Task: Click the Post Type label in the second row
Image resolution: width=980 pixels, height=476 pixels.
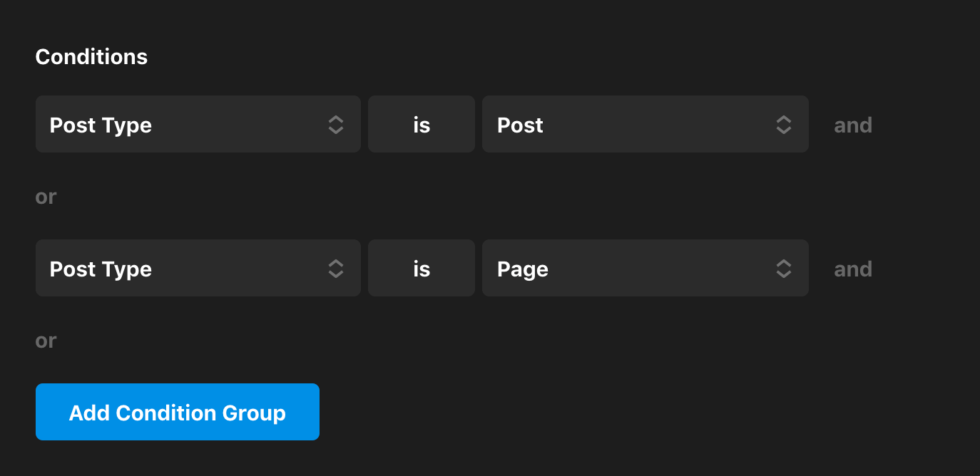Action: pos(101,268)
